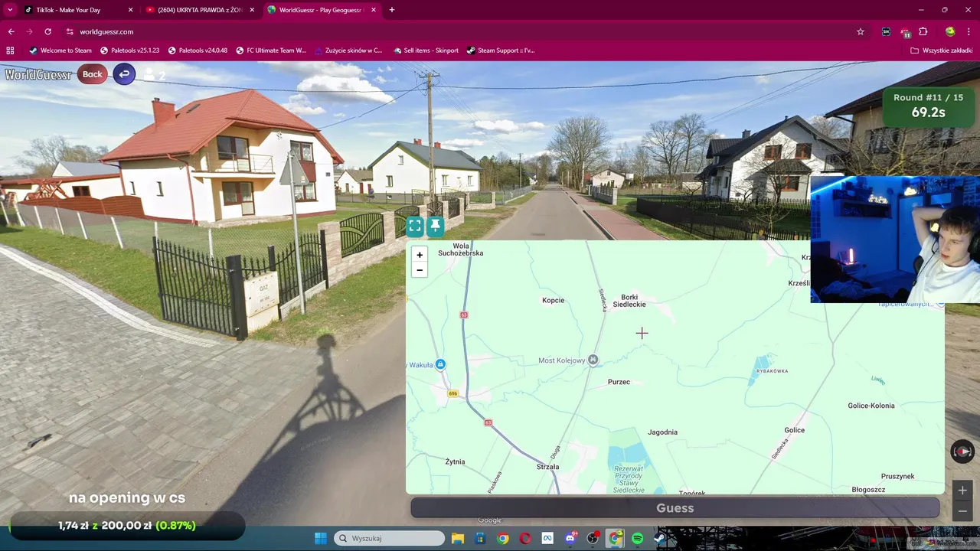Open Sell items - Skinport bookmark
Image resolution: width=980 pixels, height=551 pixels.
coord(426,51)
